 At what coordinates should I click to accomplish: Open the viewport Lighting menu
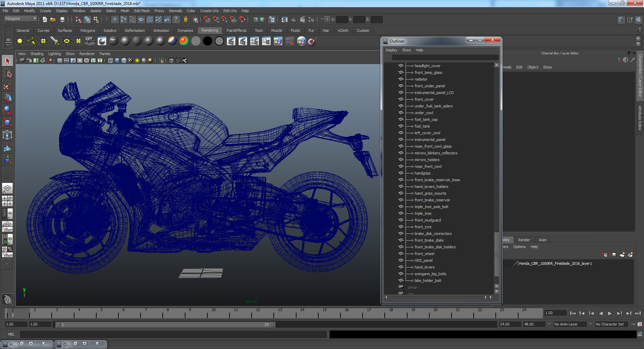(x=54, y=54)
